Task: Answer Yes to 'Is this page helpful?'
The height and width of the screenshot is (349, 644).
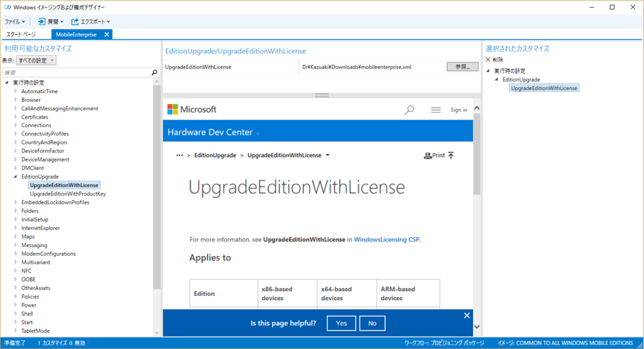Action: (341, 323)
